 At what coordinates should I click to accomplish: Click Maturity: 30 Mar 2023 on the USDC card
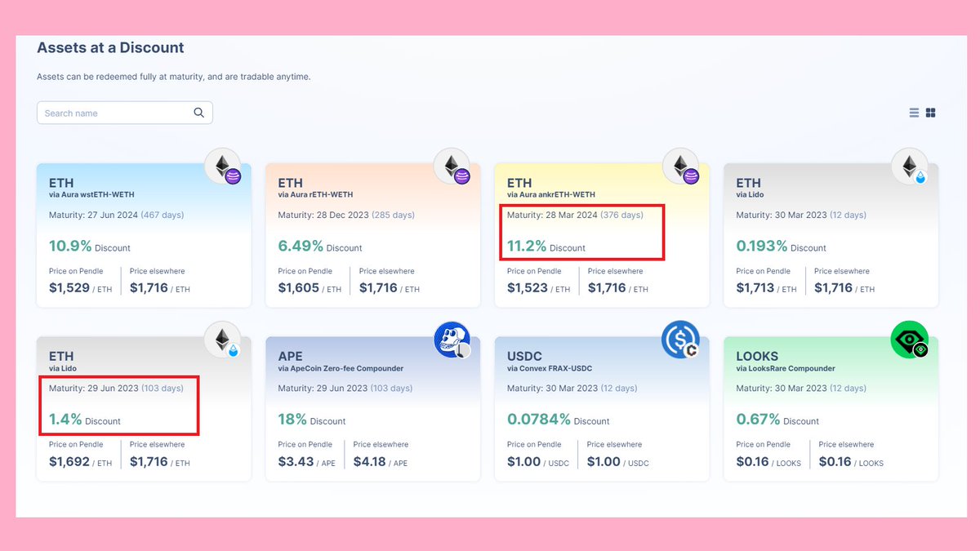click(x=572, y=389)
